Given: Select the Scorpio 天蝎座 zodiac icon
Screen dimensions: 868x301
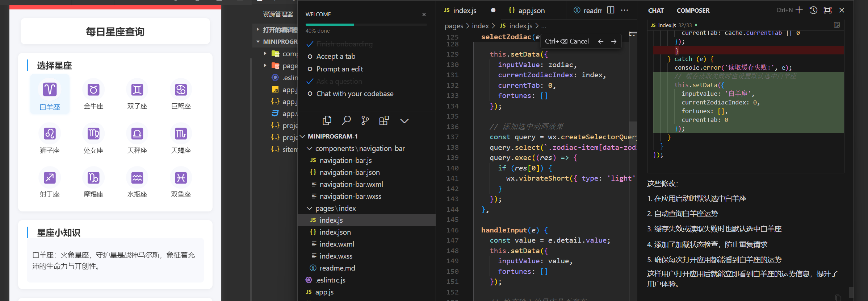Looking at the screenshot, I should (x=181, y=134).
